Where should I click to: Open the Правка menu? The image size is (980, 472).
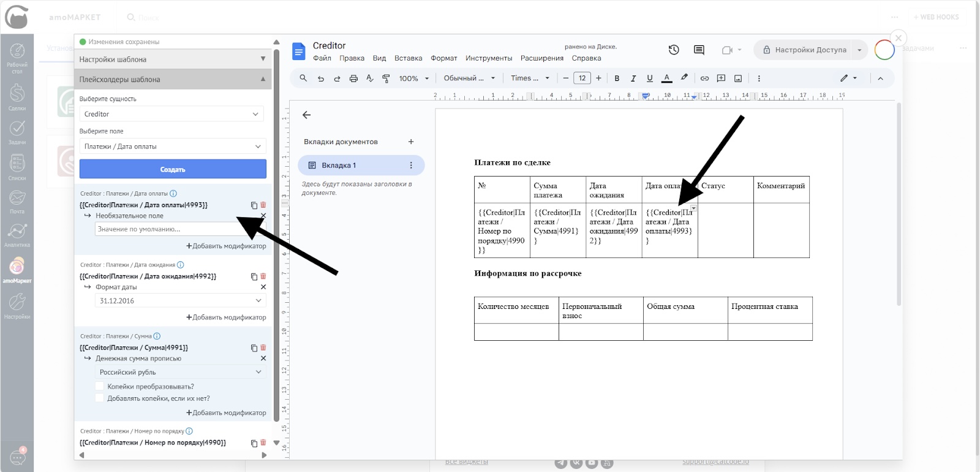[352, 58]
